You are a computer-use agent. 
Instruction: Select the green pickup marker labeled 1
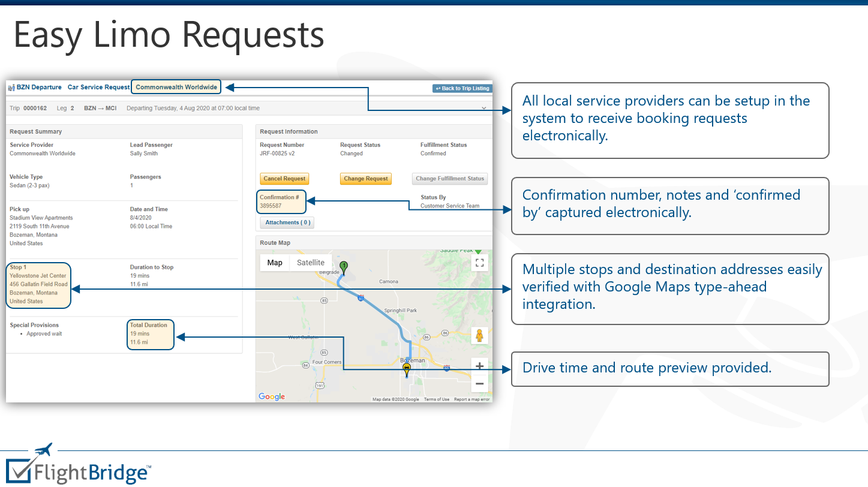[x=344, y=264]
